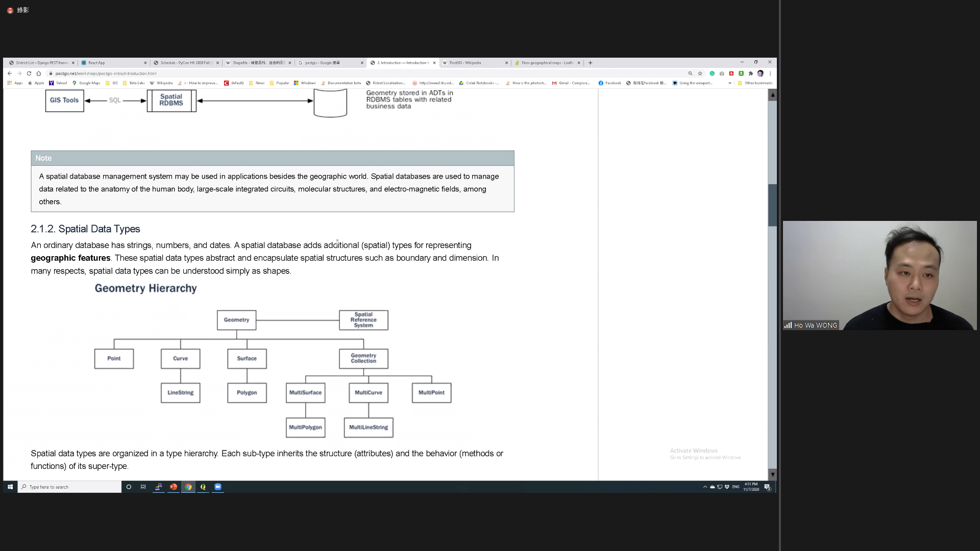Open the GIS bookmarks folder

(112, 83)
